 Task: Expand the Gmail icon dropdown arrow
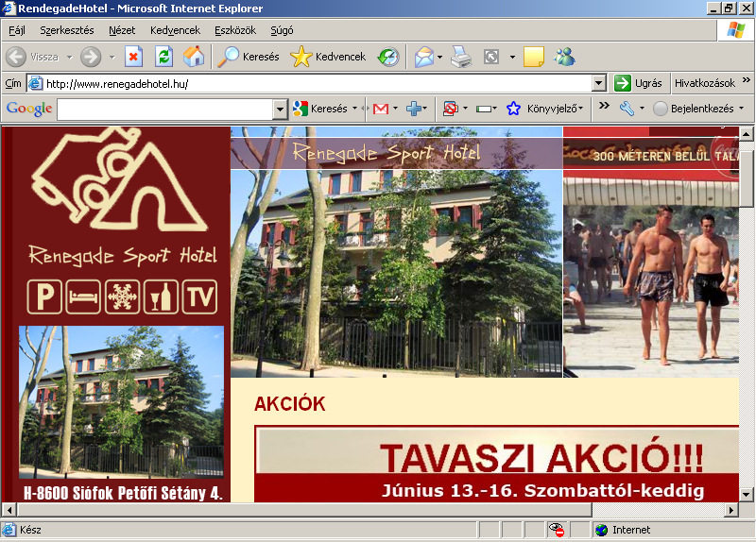pyautogui.click(x=395, y=109)
